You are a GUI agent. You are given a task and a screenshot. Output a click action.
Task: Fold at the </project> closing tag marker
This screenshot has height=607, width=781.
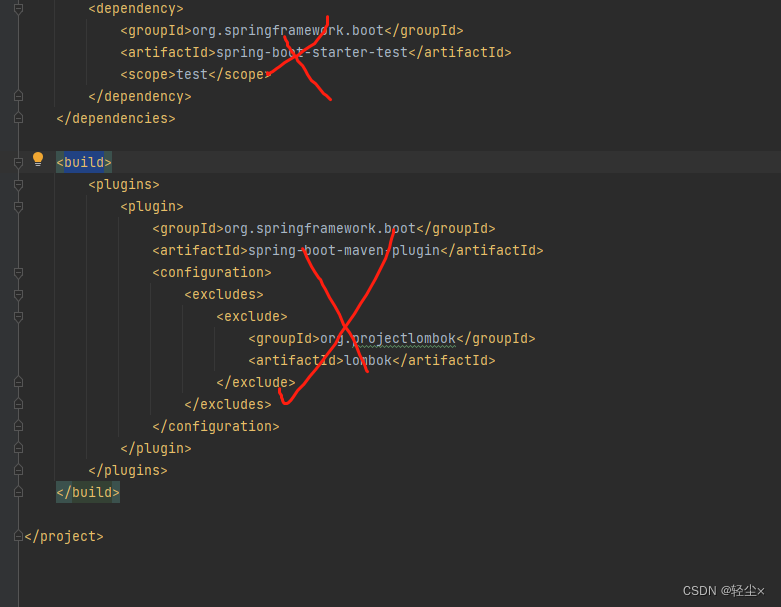18,536
